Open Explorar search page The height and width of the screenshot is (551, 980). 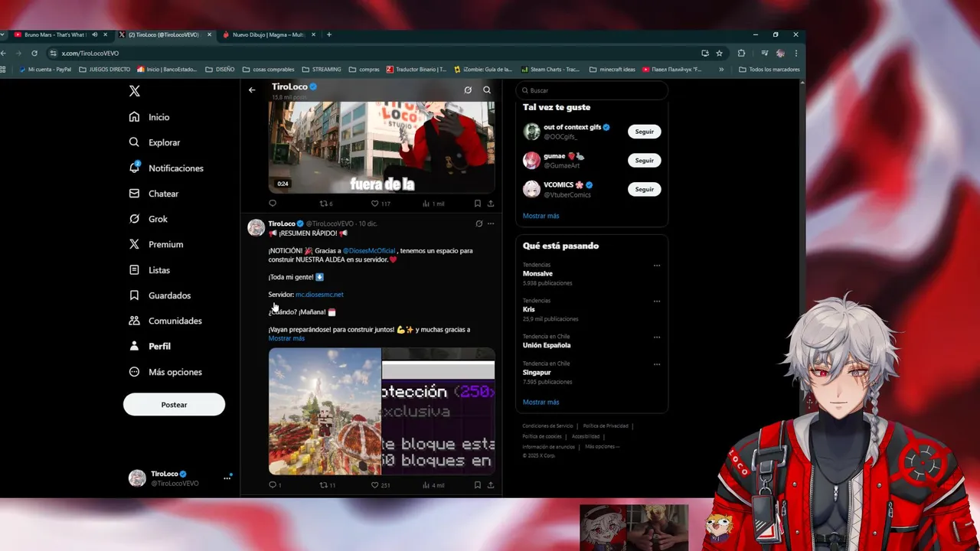154,142
